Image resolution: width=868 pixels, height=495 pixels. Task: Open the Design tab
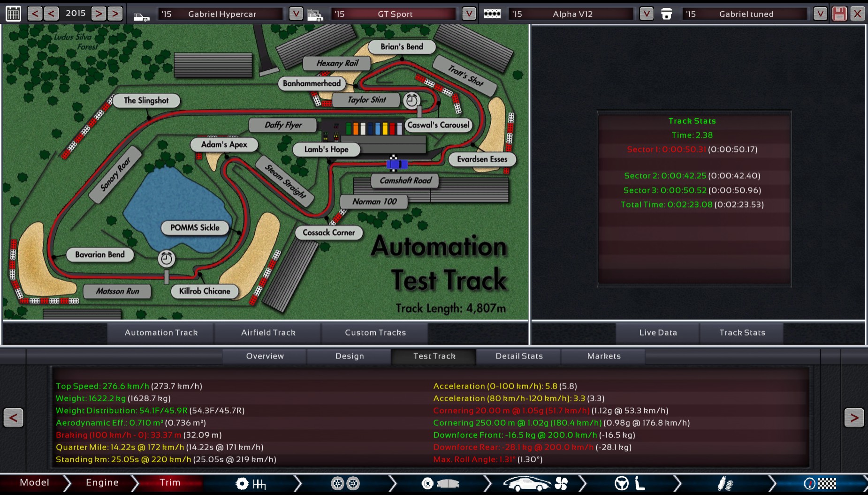pos(350,356)
